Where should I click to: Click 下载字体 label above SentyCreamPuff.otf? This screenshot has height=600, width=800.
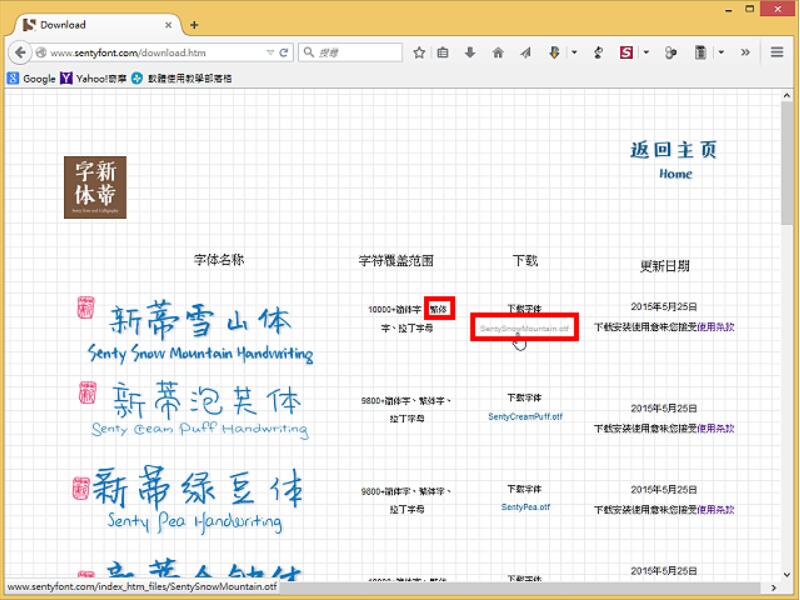(524, 397)
